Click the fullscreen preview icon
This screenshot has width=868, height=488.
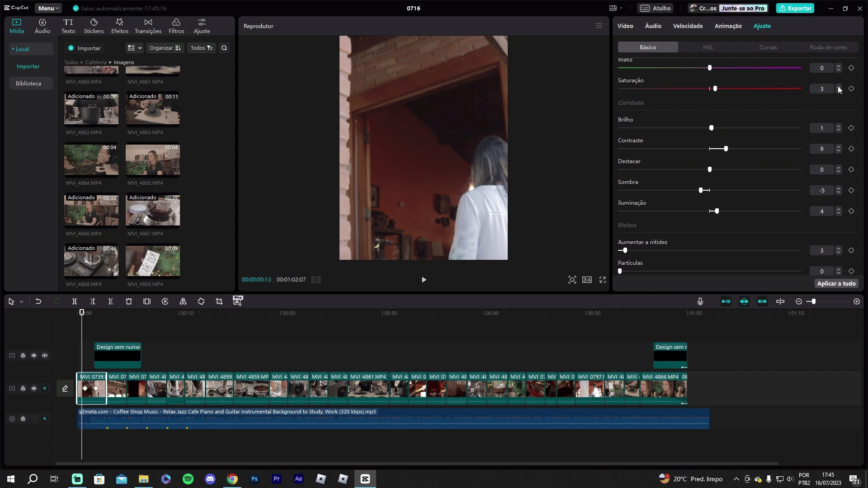coord(603,280)
